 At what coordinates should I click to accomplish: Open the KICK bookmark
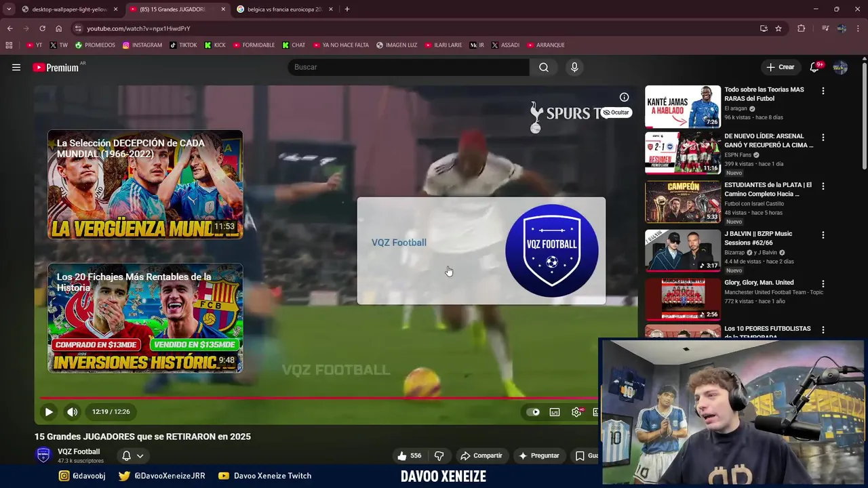tap(215, 45)
